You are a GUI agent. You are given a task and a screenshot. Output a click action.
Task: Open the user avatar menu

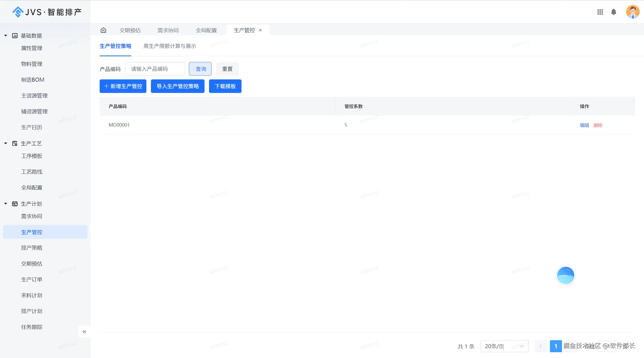[x=632, y=12]
